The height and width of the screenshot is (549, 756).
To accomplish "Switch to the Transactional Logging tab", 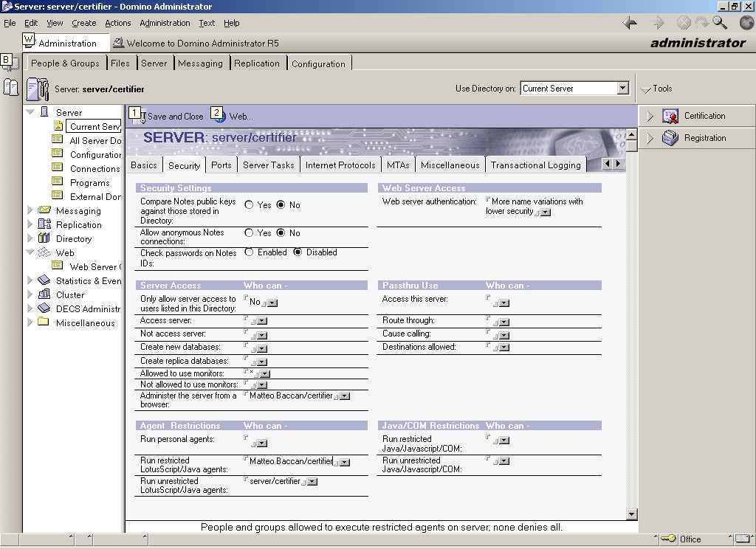I will pos(536,165).
